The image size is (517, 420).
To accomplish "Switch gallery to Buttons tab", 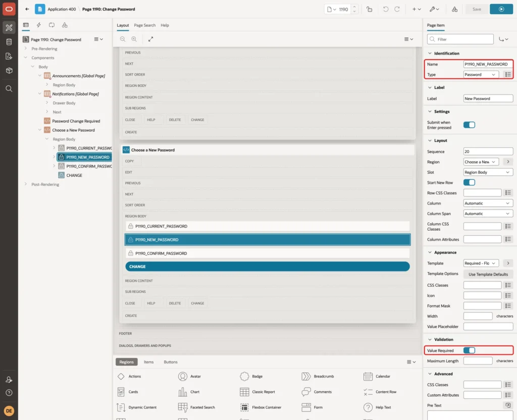I will coord(171,362).
